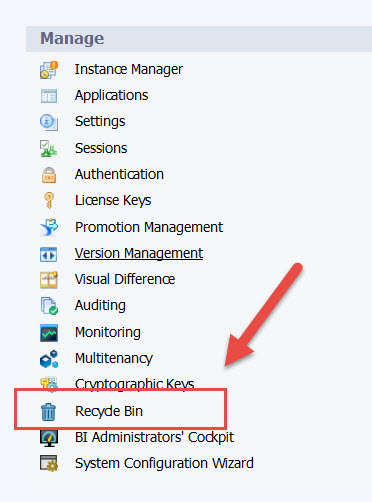Image resolution: width=372 pixels, height=502 pixels.
Task: Click the BI Administrators' Cockpit gauge icon
Action: click(49, 438)
